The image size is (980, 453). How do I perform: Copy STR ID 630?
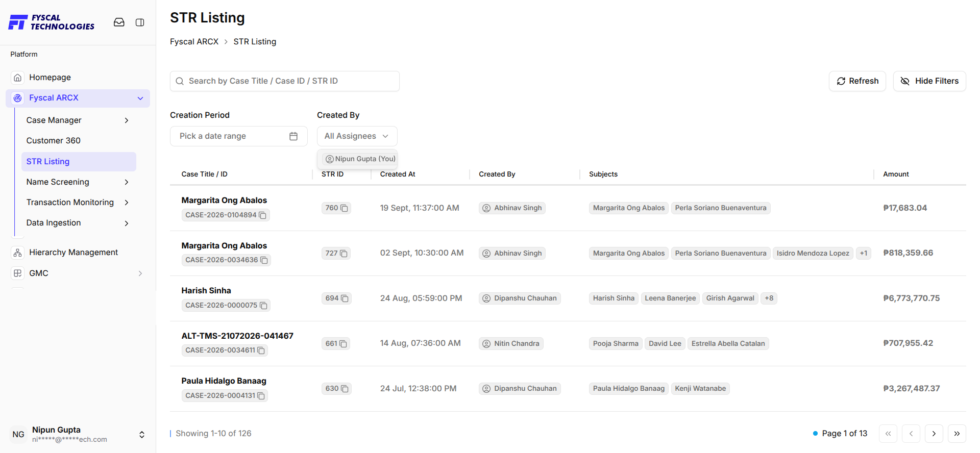coord(345,389)
